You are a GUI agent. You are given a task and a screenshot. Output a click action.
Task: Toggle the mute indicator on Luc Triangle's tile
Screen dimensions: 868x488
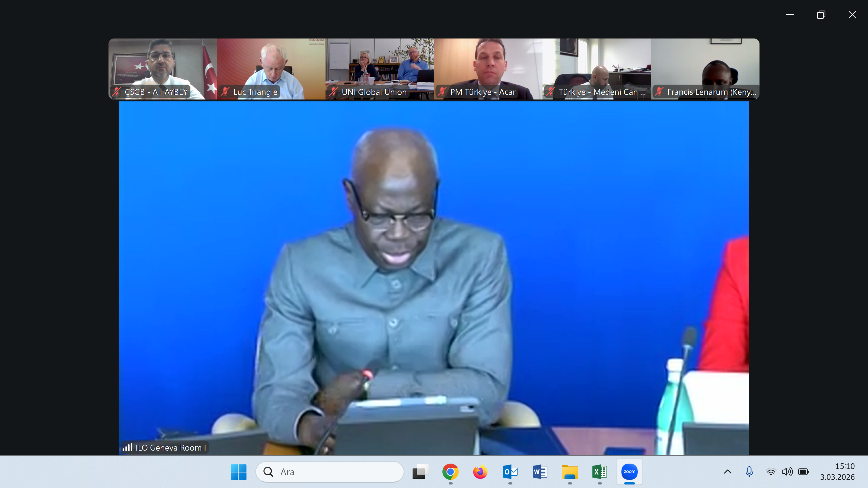(x=225, y=91)
